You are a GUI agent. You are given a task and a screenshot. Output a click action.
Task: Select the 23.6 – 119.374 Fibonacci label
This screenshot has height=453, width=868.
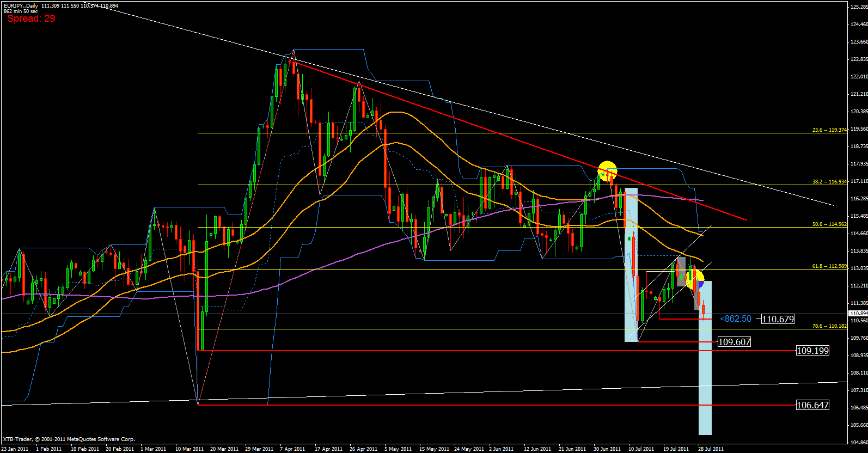[x=829, y=130]
